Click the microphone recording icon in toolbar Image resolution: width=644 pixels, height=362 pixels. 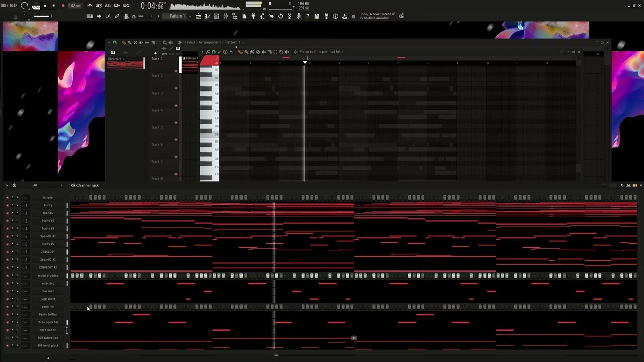point(299,16)
